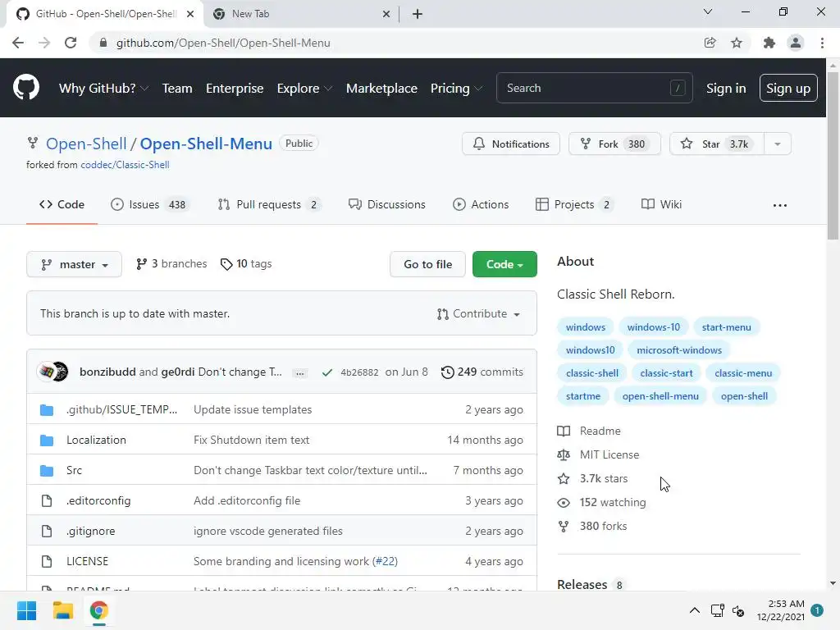The height and width of the screenshot is (630, 840).
Task: Click the Sign up button
Action: click(788, 88)
